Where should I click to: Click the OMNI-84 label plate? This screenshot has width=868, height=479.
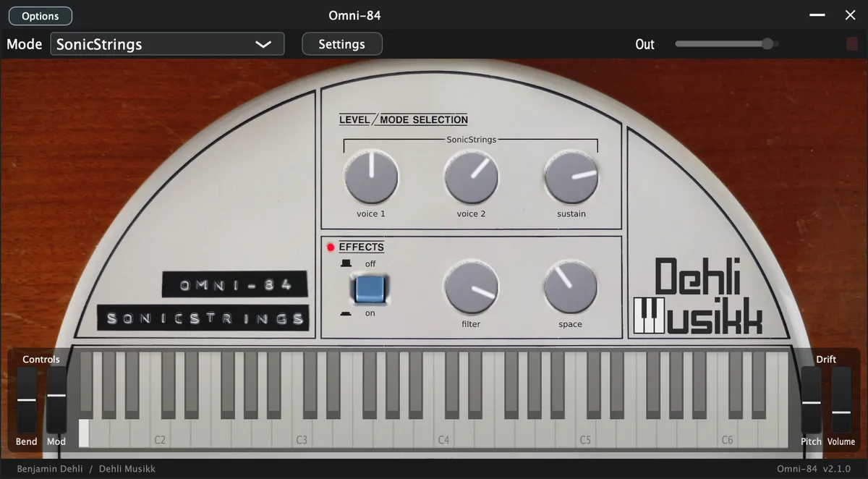235,284
